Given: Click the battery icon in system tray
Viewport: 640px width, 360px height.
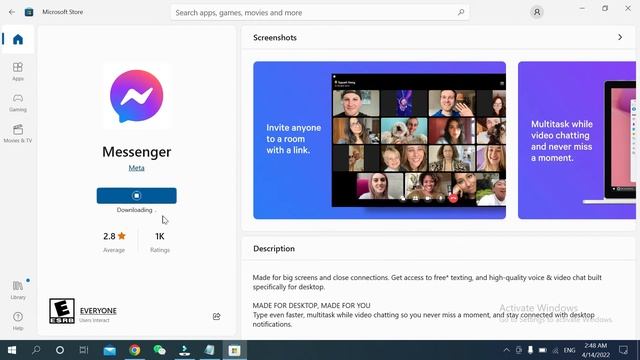Looking at the screenshot, I should pyautogui.click(x=542, y=350).
